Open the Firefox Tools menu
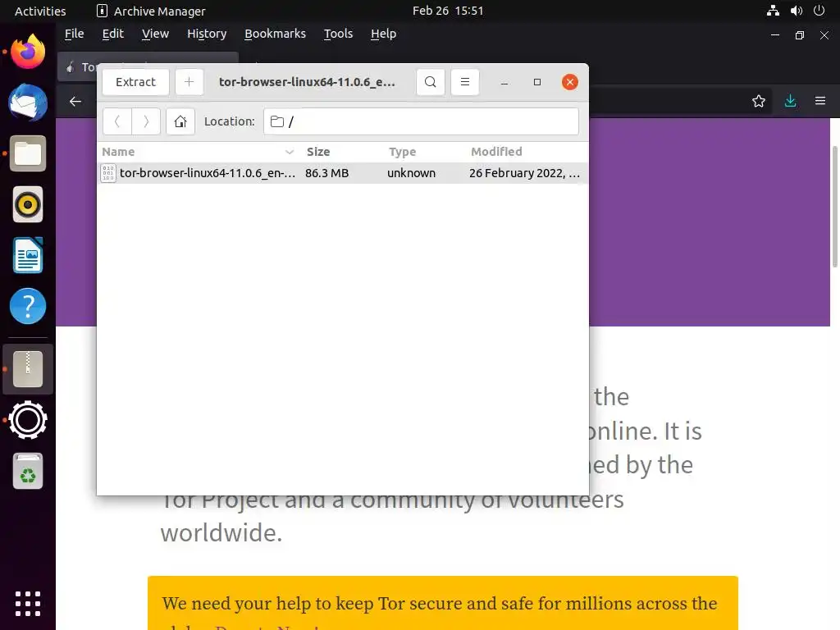 (x=339, y=34)
